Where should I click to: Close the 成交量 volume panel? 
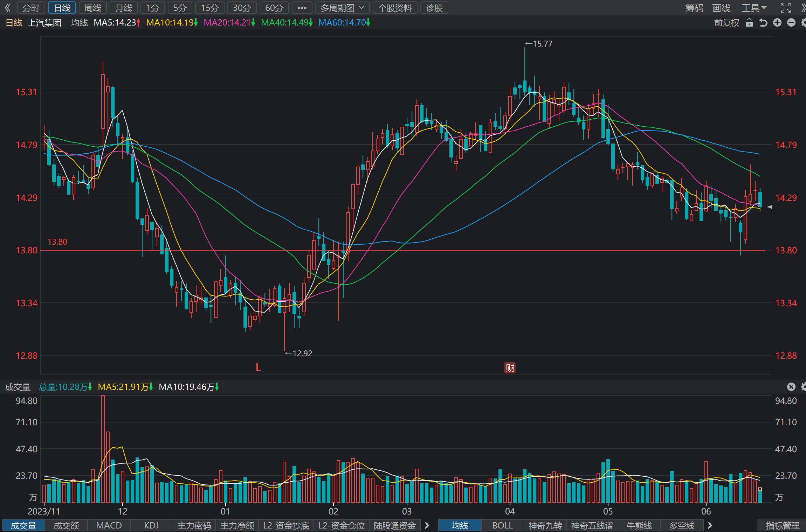[791, 387]
